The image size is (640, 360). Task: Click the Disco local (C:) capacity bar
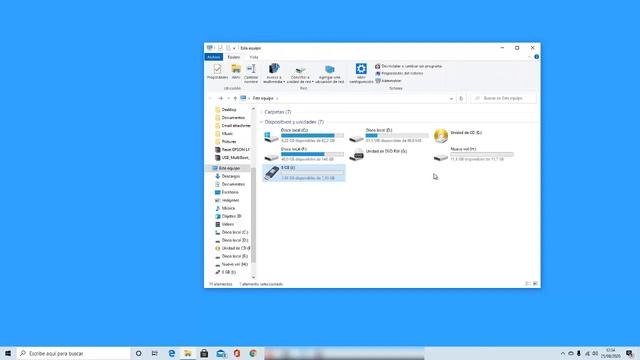pos(312,136)
